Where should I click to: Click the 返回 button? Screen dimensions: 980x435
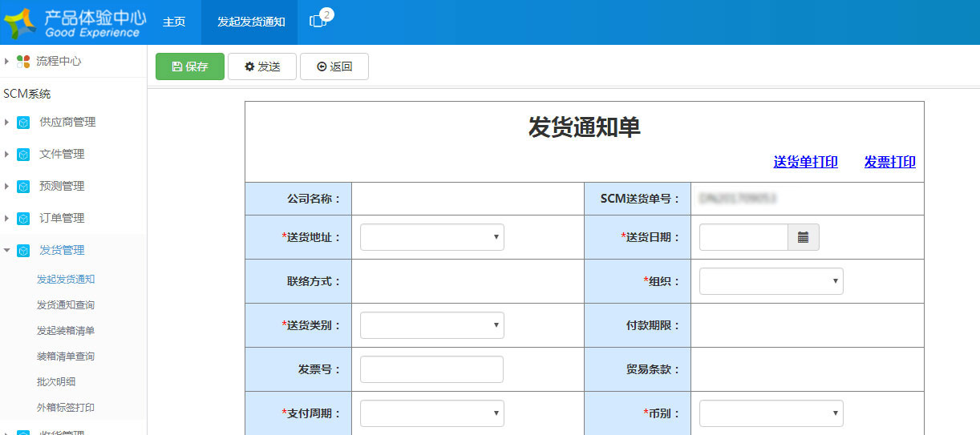[334, 66]
